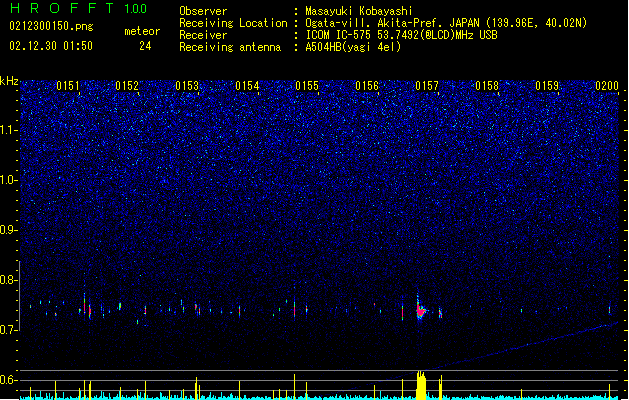The width and height of the screenshot is (629, 400).
Task: Click the Receiving antenna label
Action: (230, 47)
